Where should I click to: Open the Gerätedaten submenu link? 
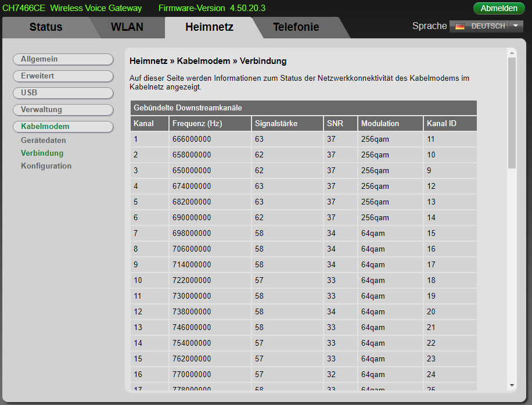pos(44,140)
